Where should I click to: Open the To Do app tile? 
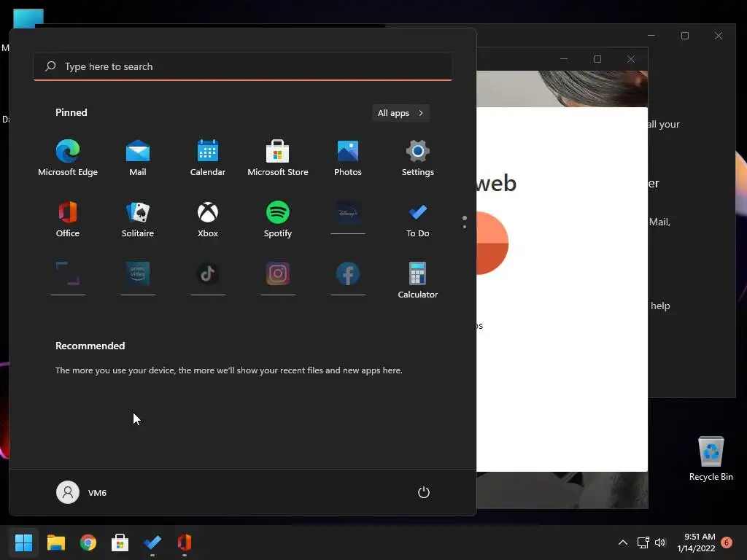[418, 219]
